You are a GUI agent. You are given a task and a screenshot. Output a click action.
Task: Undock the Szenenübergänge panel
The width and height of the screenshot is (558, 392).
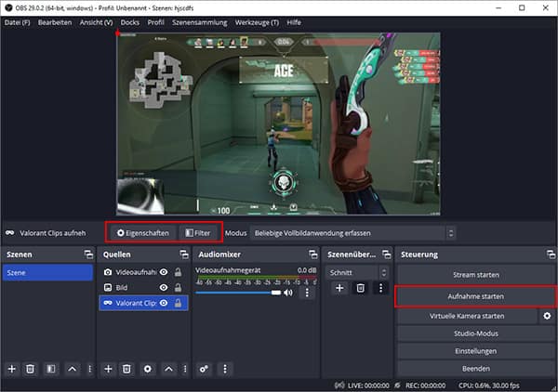pyautogui.click(x=386, y=255)
